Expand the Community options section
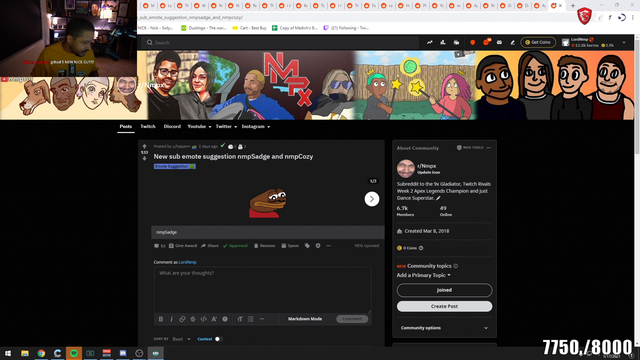This screenshot has height=360, width=640. [x=444, y=328]
